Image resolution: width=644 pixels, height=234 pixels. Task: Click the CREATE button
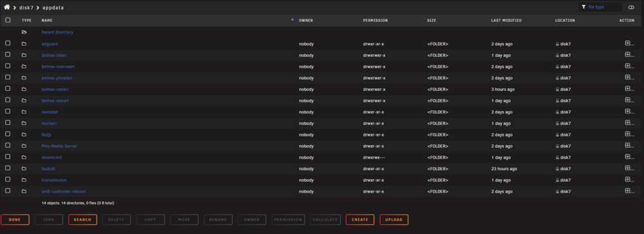pyautogui.click(x=360, y=220)
